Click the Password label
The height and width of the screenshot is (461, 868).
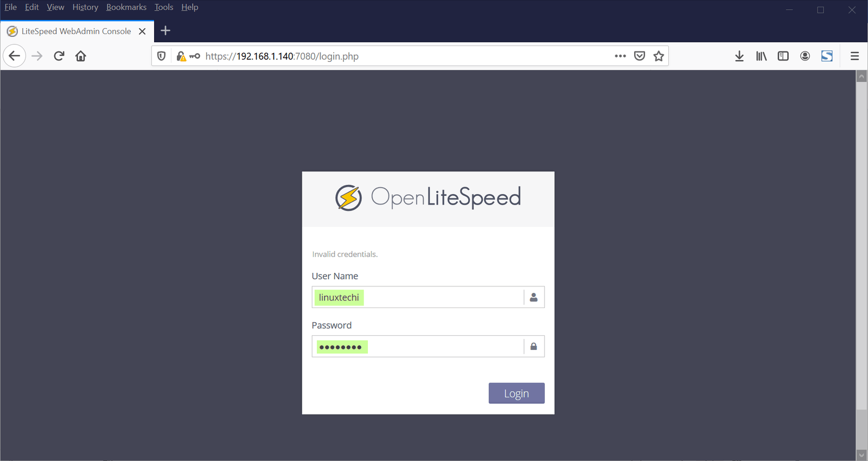(x=331, y=325)
